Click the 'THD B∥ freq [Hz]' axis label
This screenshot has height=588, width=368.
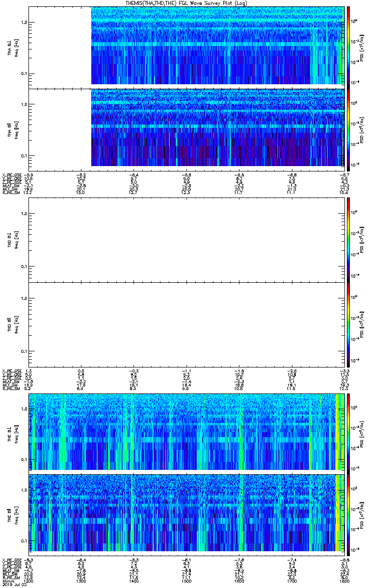point(13,325)
